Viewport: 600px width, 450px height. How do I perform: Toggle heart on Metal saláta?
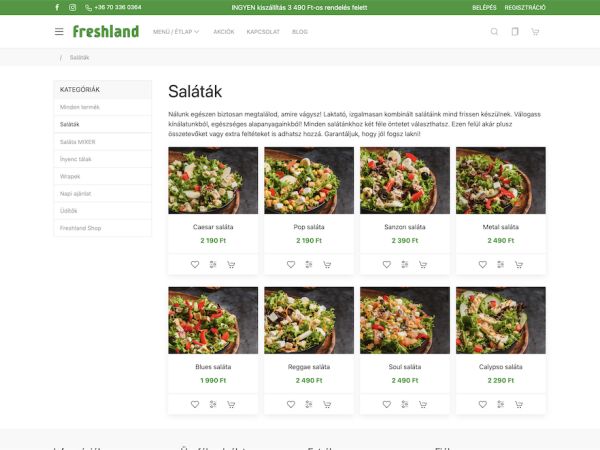click(483, 264)
